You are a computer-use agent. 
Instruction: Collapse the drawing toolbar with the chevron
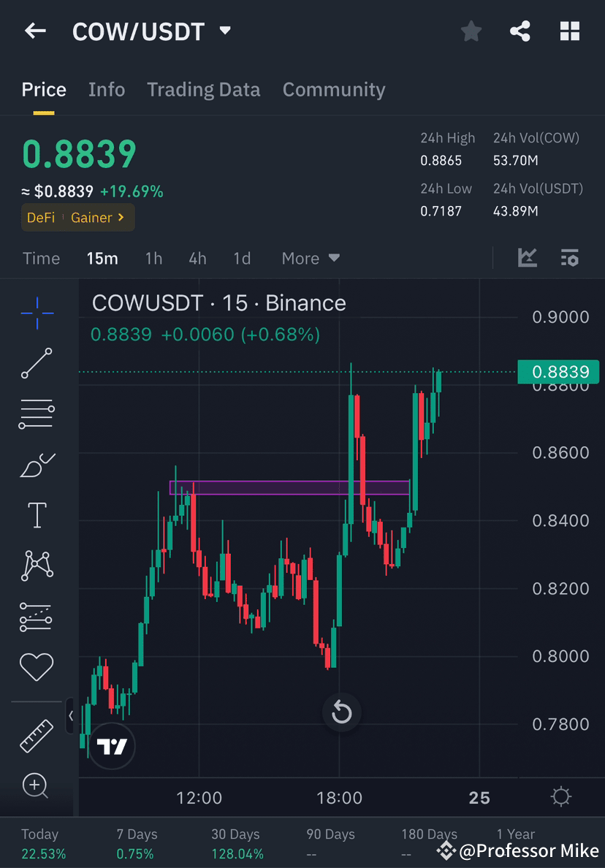[x=71, y=717]
